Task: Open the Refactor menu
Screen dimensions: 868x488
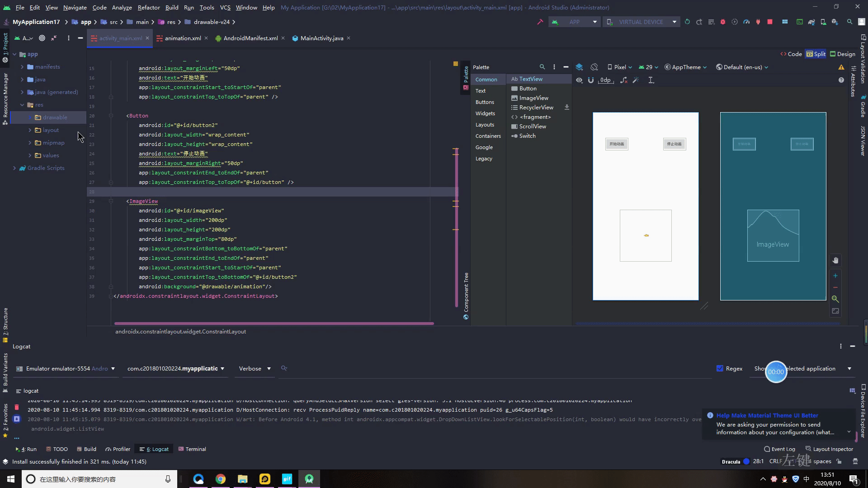Action: tap(148, 7)
